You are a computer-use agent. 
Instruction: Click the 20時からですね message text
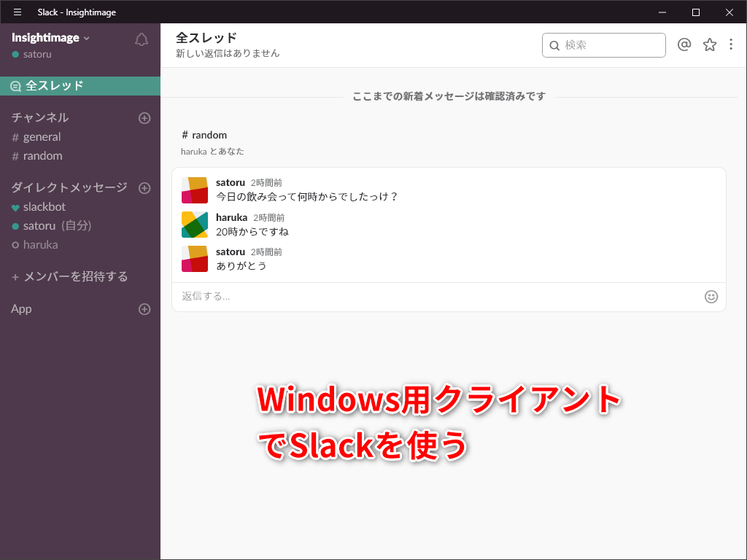252,232
